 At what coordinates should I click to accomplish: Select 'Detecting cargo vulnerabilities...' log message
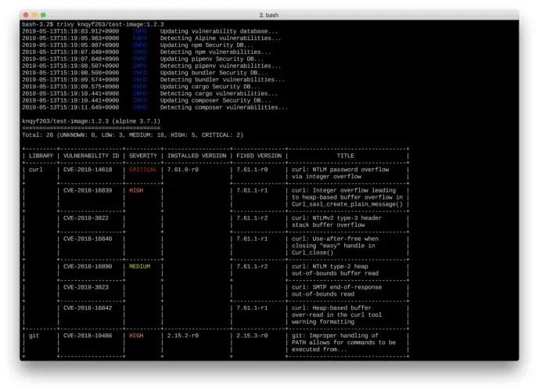(x=218, y=94)
